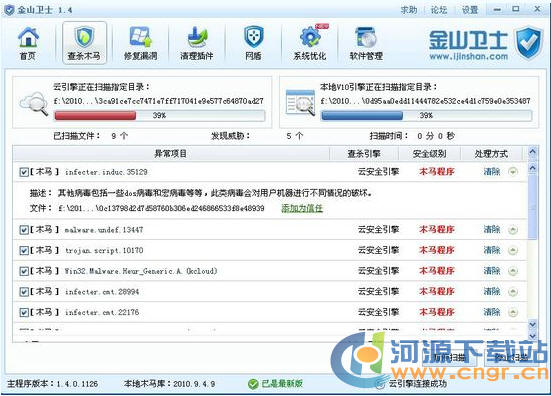Click the 本地木马库：2010.9.4.9 status text
The image size is (551, 396).
tap(169, 384)
